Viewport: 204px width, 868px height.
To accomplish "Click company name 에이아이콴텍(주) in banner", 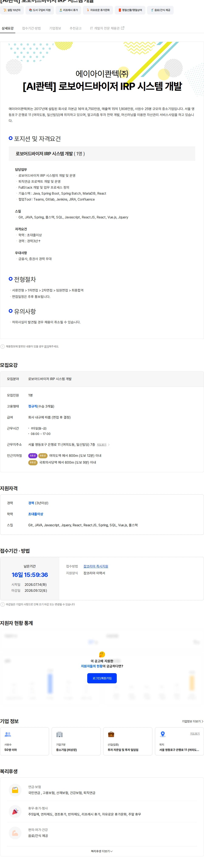I will (x=102, y=74).
